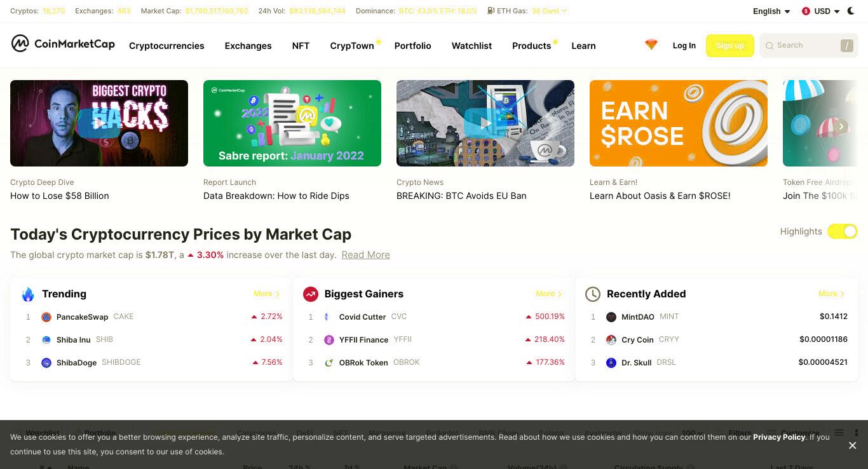Follow the Read More link
The image size is (868, 469).
(x=365, y=255)
